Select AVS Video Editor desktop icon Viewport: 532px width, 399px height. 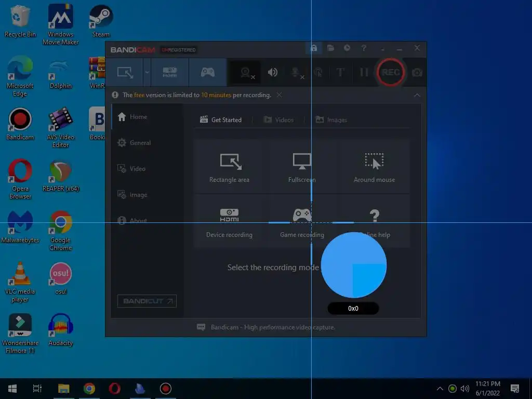(x=60, y=128)
